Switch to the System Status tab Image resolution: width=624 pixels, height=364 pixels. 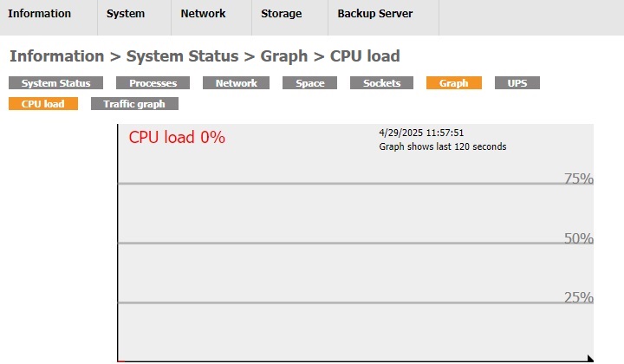55,83
